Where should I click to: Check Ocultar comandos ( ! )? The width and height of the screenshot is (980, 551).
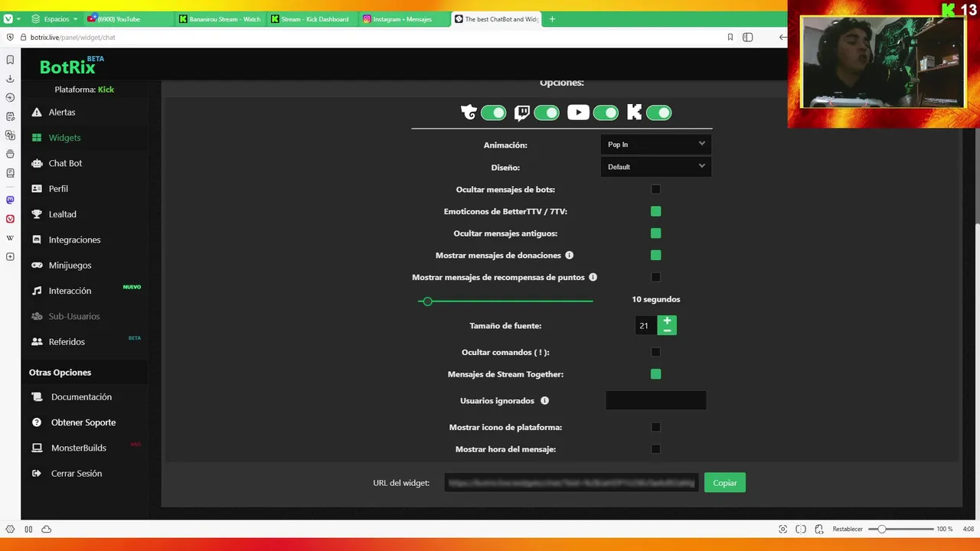click(x=655, y=352)
